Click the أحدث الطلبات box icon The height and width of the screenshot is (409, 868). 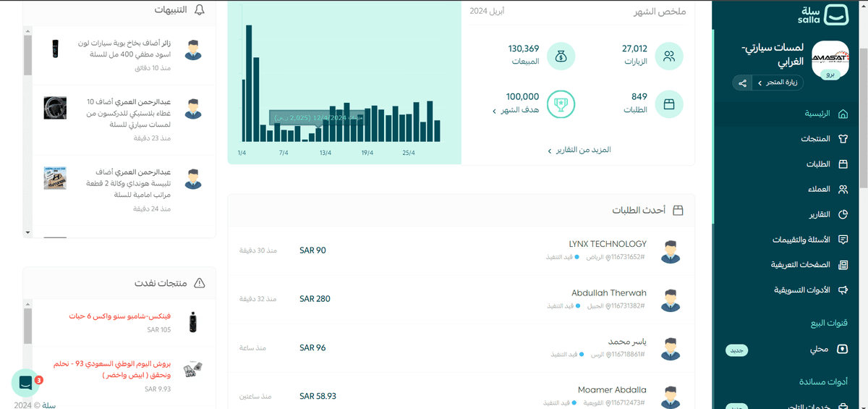(x=678, y=211)
